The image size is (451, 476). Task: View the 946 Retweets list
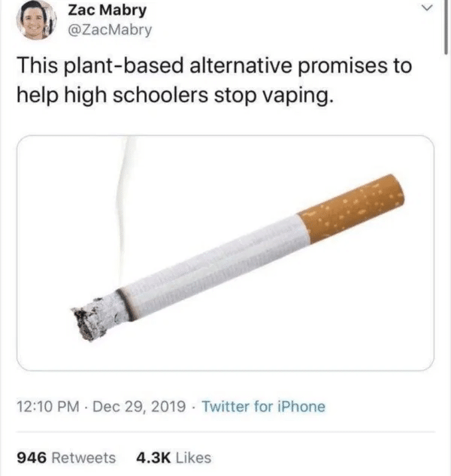66,457
